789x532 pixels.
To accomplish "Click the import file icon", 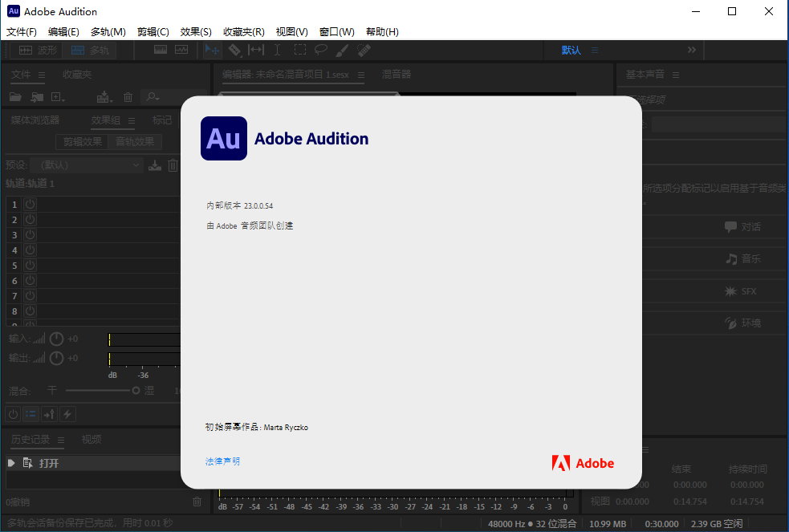I will 37,97.
